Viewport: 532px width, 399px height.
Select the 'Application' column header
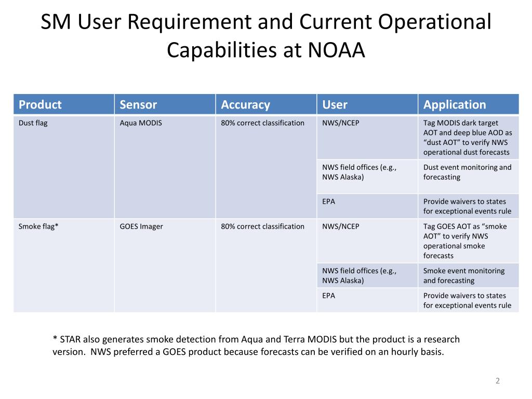469,104
